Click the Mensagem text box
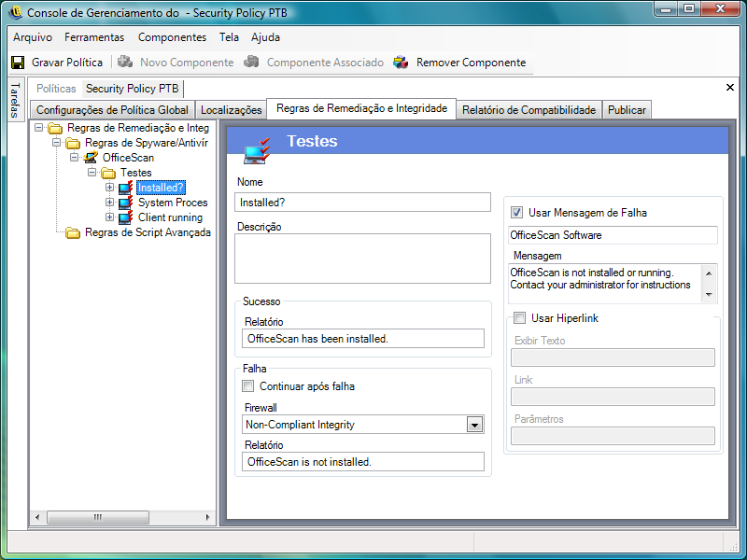This screenshot has width=747, height=560. 613,284
